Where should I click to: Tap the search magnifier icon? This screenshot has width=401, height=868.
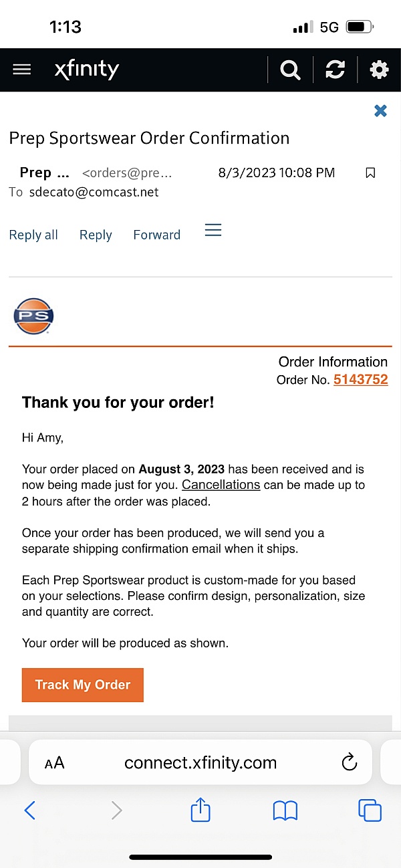(x=290, y=70)
